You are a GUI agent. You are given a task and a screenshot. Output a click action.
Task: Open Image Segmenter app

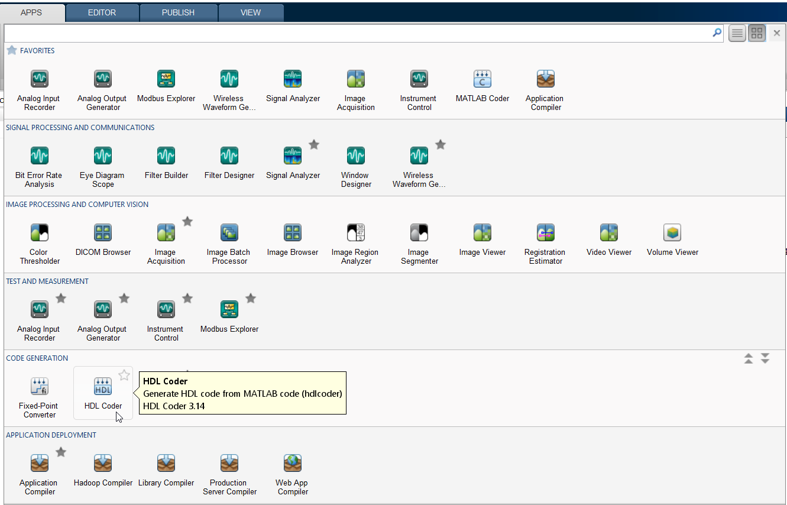click(x=419, y=244)
